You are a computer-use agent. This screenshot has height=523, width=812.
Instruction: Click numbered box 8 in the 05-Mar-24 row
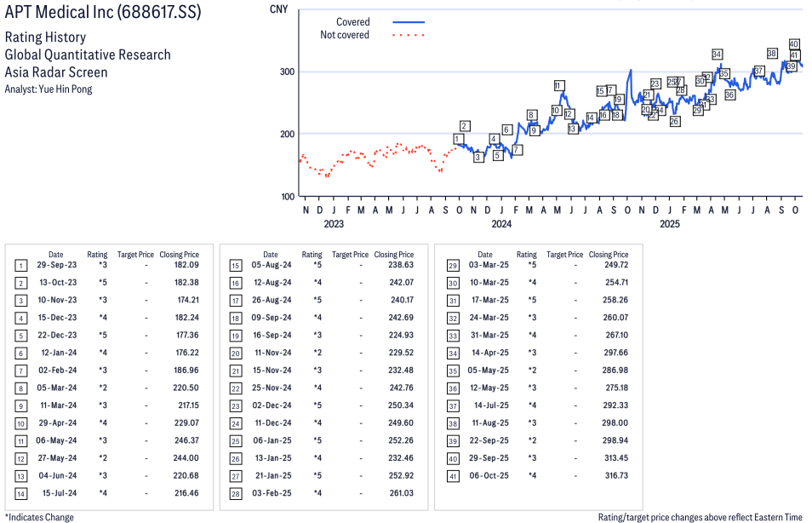[20, 388]
